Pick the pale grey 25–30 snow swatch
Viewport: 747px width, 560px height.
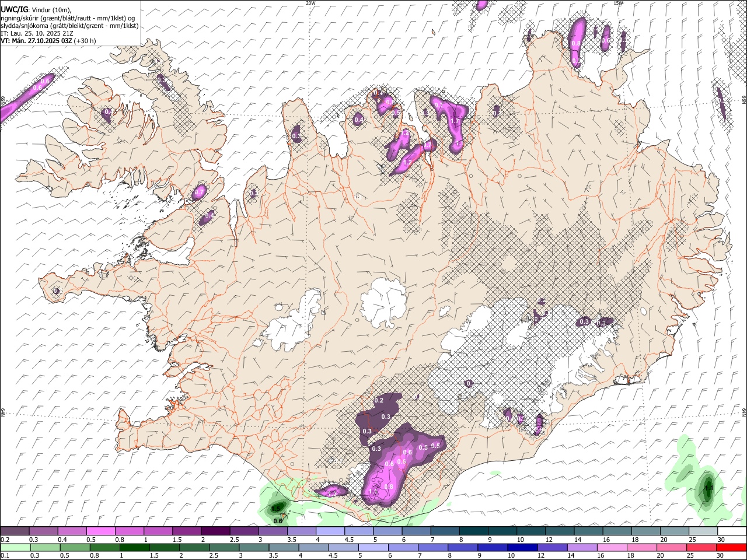tap(703, 531)
